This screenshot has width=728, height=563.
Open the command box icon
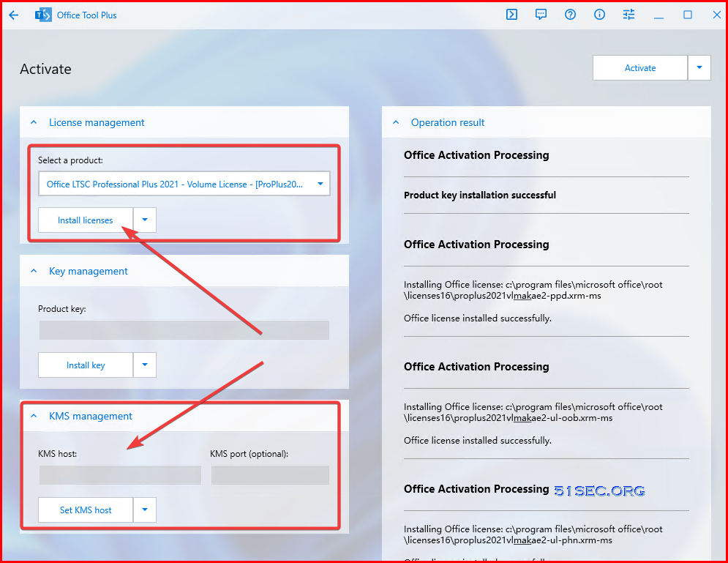(x=511, y=15)
